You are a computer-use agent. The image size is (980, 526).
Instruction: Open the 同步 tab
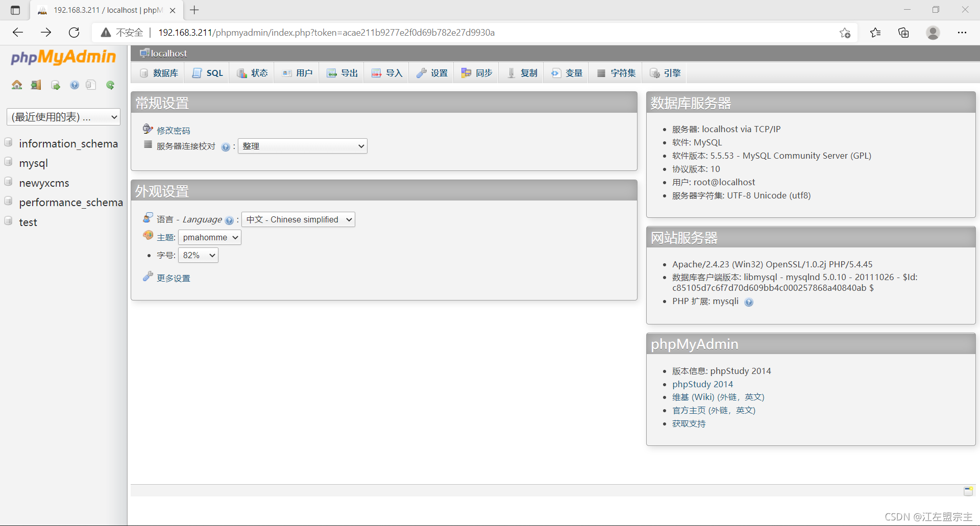[x=477, y=73]
